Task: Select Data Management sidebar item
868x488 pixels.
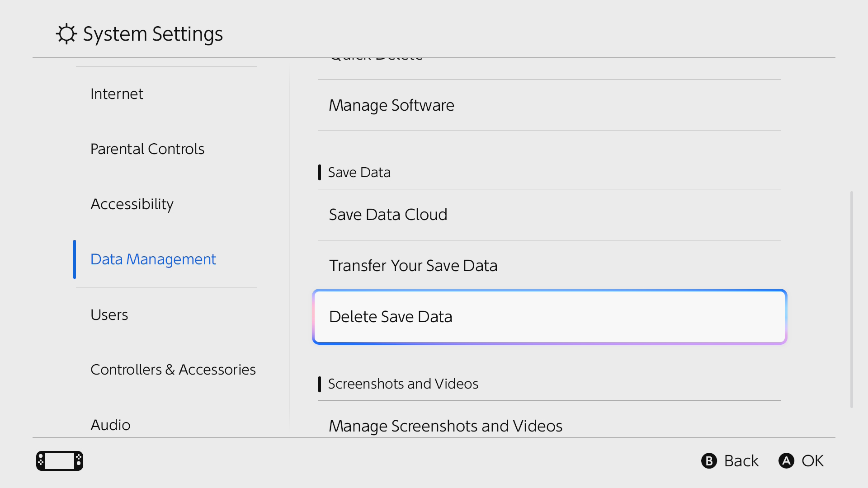Action: (x=153, y=259)
